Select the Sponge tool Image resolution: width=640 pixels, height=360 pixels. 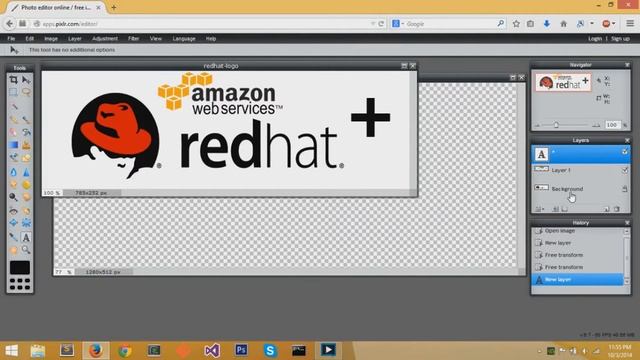[x=26, y=184]
